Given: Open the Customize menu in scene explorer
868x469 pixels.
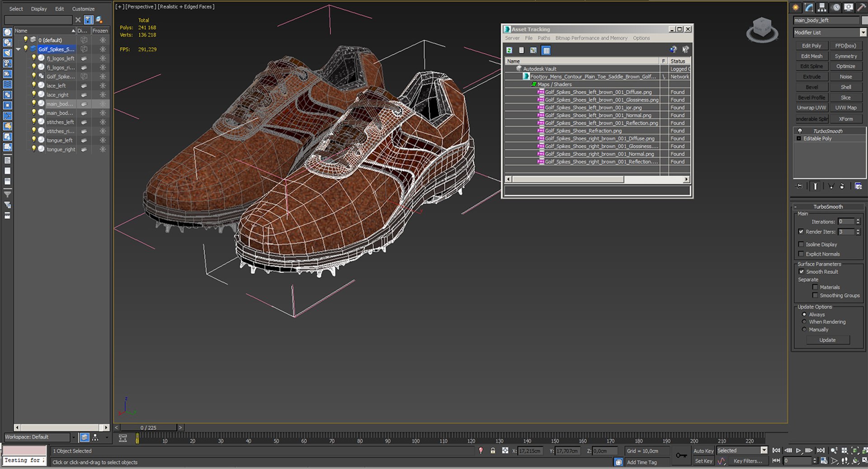Looking at the screenshot, I should 83,9.
